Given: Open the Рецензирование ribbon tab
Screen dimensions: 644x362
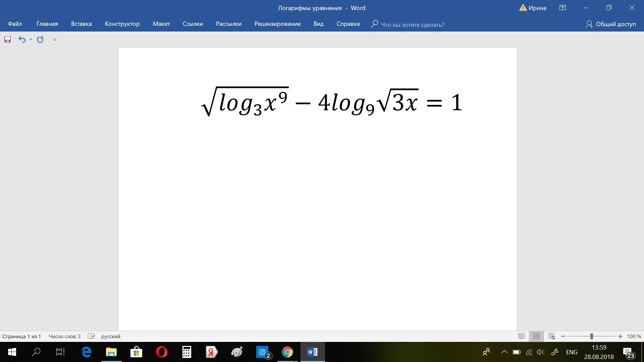Looking at the screenshot, I should point(277,24).
